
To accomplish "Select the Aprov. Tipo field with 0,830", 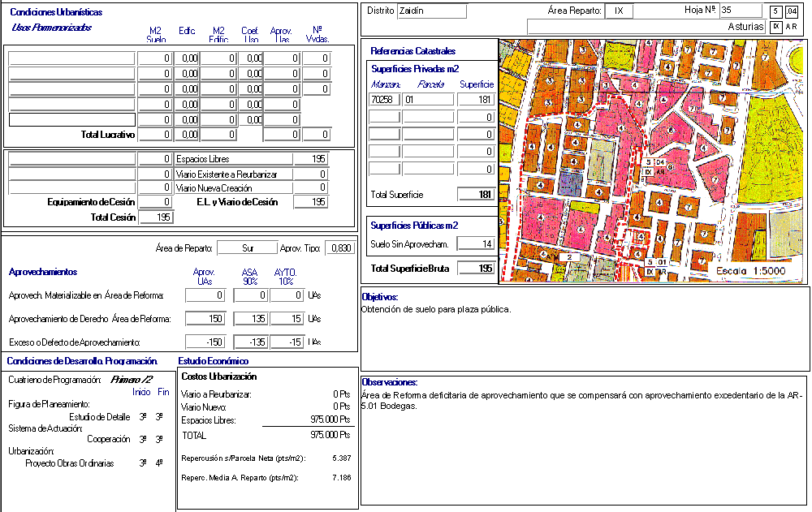I will (339, 248).
